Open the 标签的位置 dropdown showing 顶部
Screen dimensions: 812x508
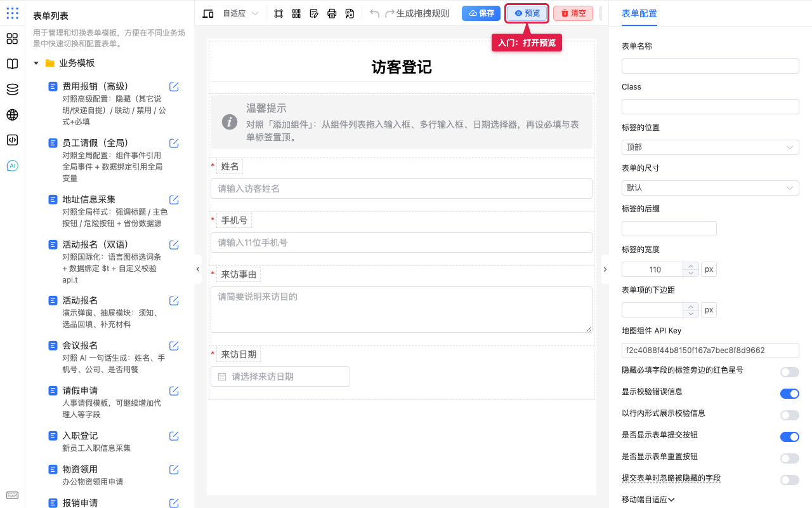pos(710,147)
